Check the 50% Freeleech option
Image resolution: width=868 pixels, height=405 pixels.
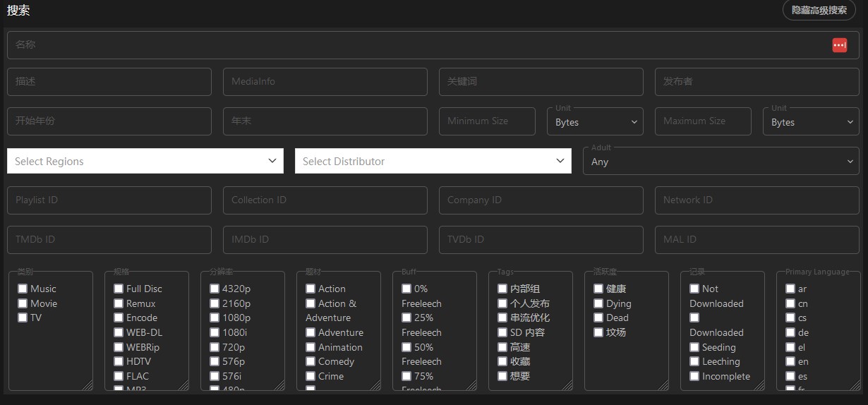point(406,347)
